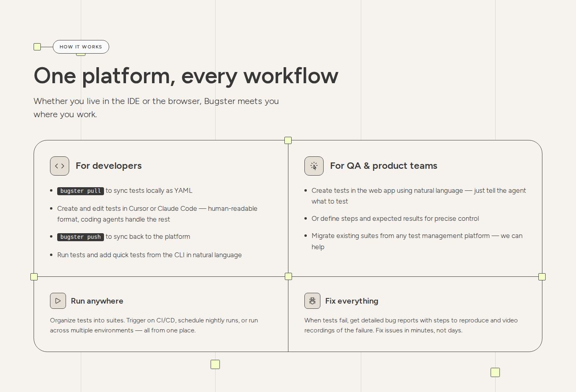Click the One platform, every workflow heading
The height and width of the screenshot is (392, 576).
[x=186, y=76]
